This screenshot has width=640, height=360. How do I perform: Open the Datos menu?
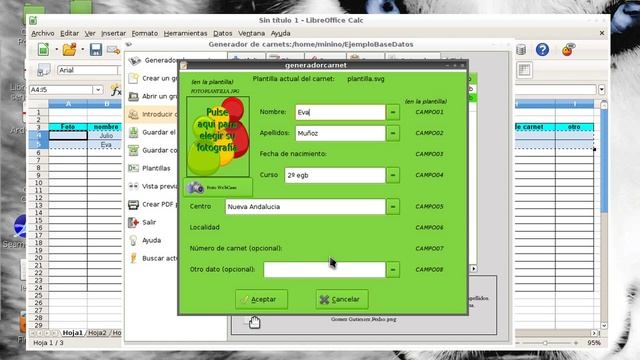pos(222,33)
